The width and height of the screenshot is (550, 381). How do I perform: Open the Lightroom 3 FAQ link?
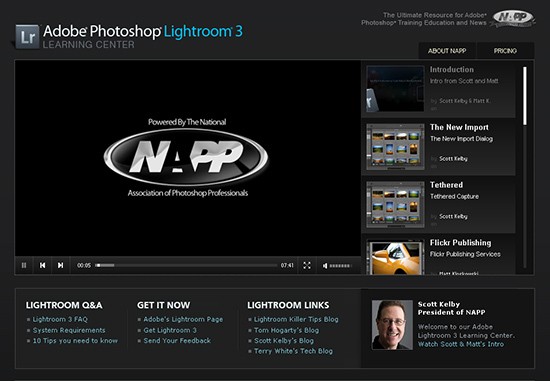tap(60, 319)
